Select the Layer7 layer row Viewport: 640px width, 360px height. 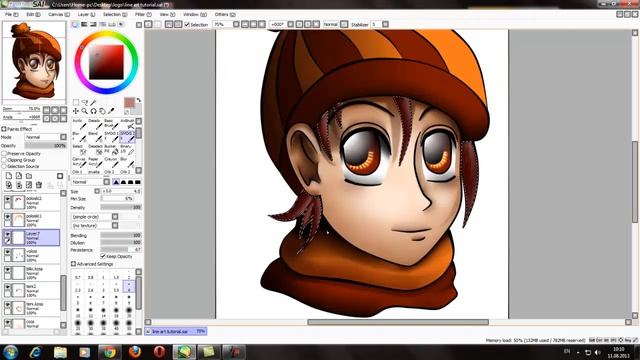[31, 238]
